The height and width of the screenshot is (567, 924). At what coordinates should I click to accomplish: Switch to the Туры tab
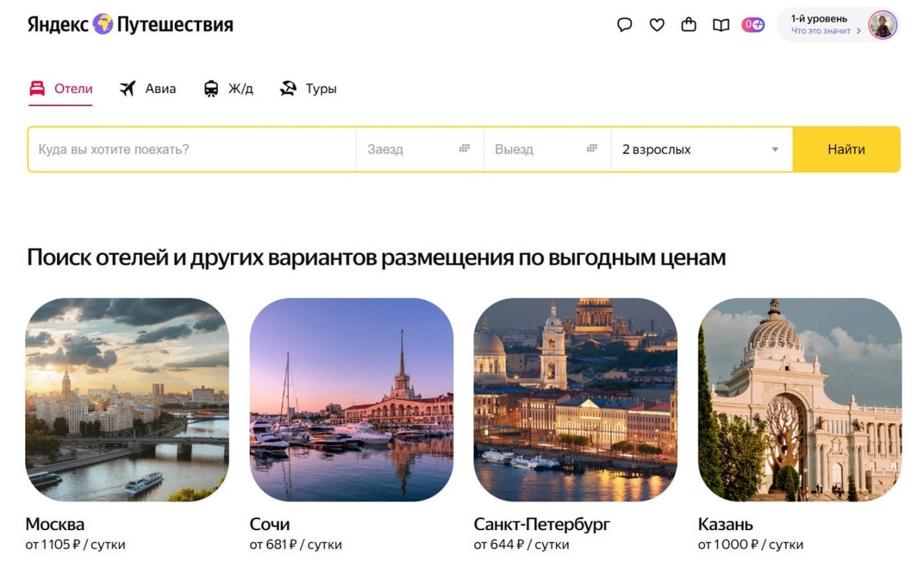pyautogui.click(x=308, y=88)
